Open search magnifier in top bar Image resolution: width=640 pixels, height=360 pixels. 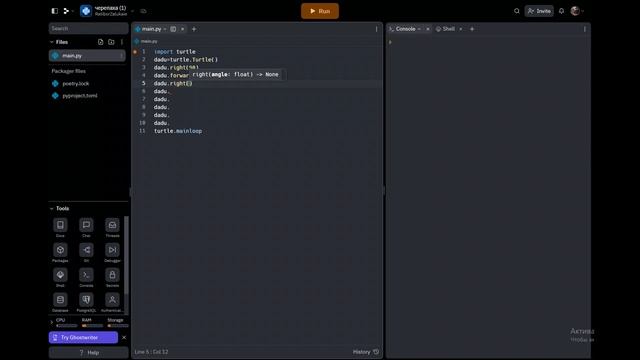click(517, 11)
